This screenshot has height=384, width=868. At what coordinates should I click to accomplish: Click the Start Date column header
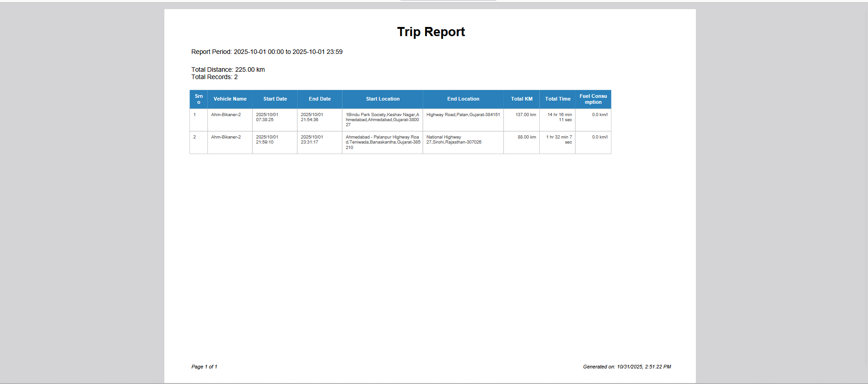point(275,99)
